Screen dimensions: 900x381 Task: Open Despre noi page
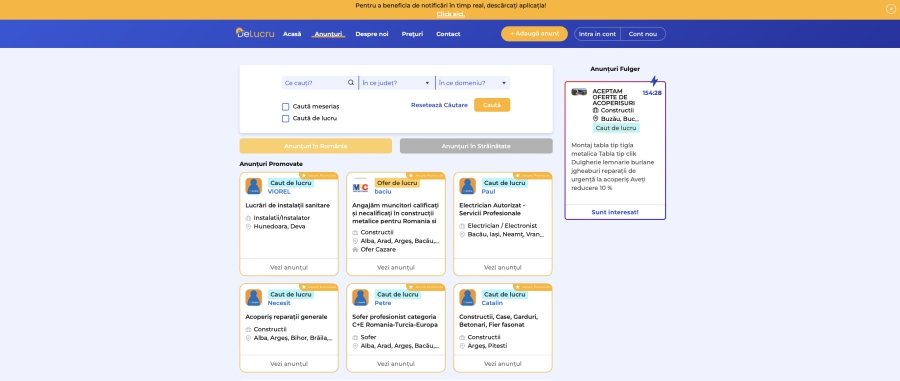click(371, 34)
